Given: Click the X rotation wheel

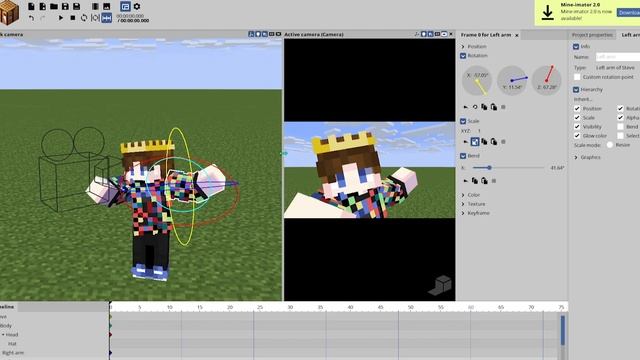Looking at the screenshot, I should click(x=477, y=80).
